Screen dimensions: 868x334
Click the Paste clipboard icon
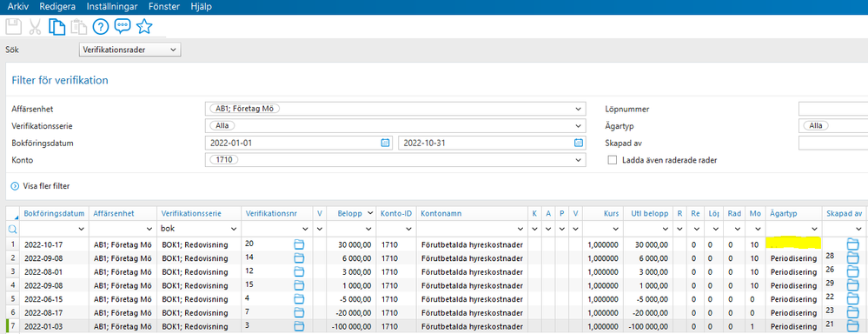tap(78, 27)
